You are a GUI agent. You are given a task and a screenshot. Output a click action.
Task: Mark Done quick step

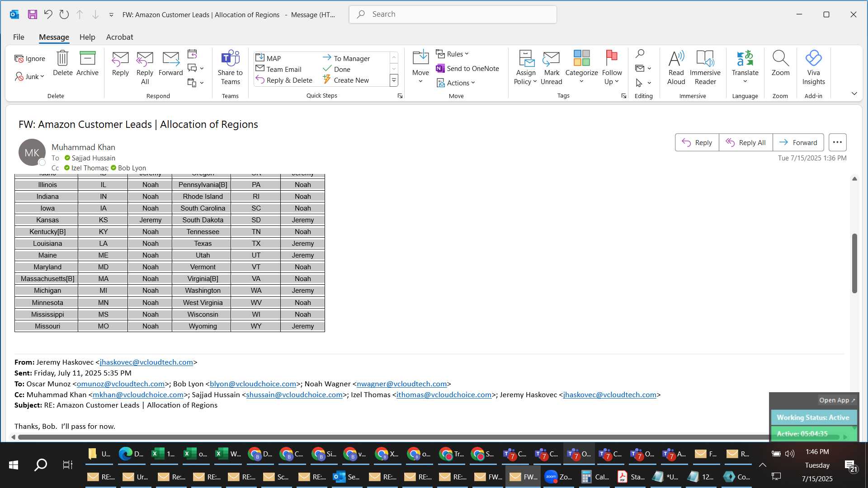click(337, 69)
